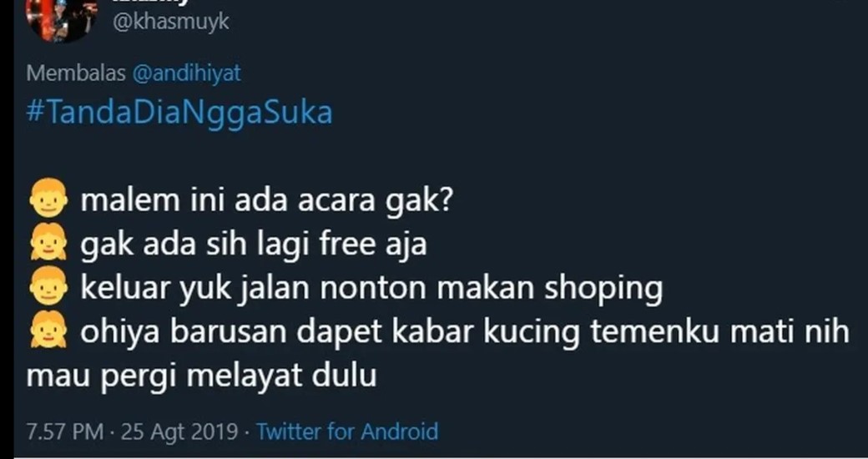Click the @khasmuyk username handle
Screen dimensions: 868x459
(x=170, y=23)
